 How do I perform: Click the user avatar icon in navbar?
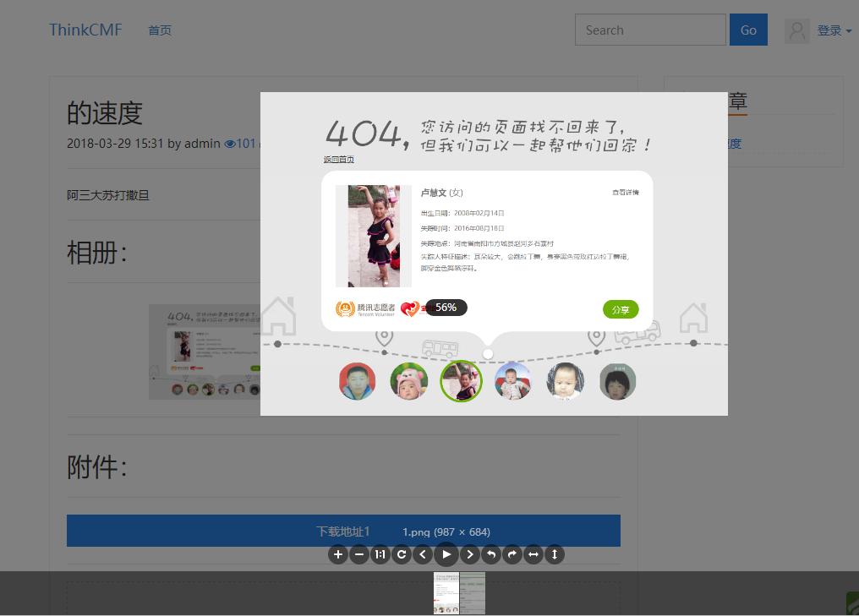coord(796,31)
